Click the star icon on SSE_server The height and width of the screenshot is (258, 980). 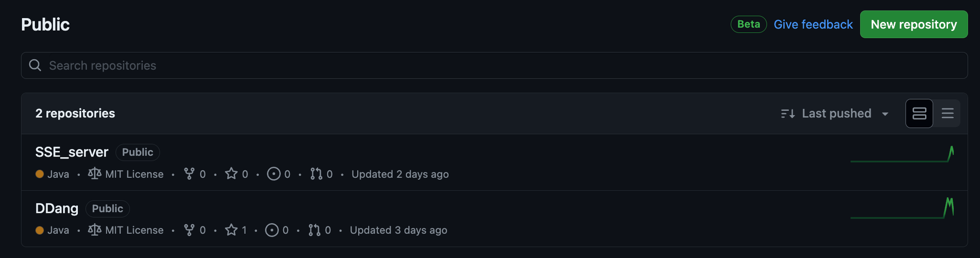[x=231, y=174]
